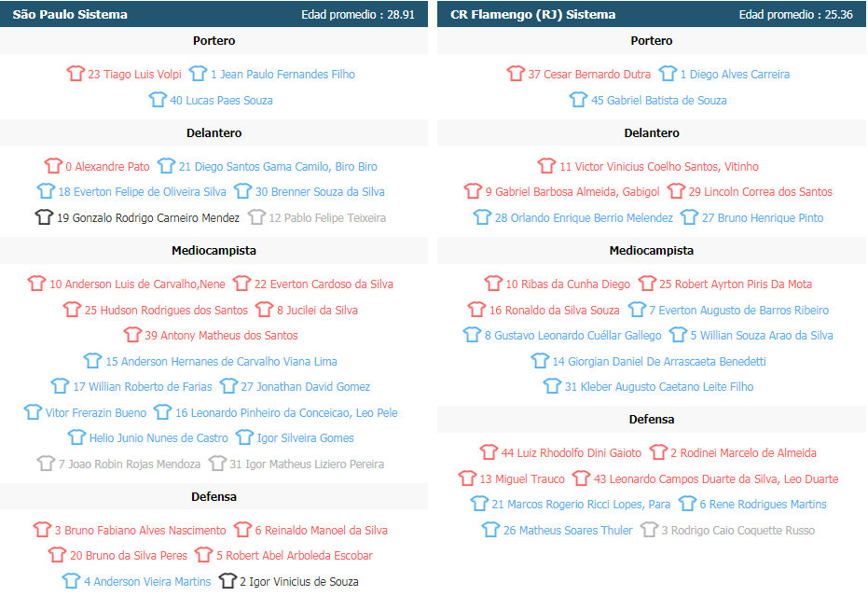Viewport: 868px width, 596px height.
Task: Click the blue shirt icon beside Igor Silveira Gomes
Action: point(244,437)
